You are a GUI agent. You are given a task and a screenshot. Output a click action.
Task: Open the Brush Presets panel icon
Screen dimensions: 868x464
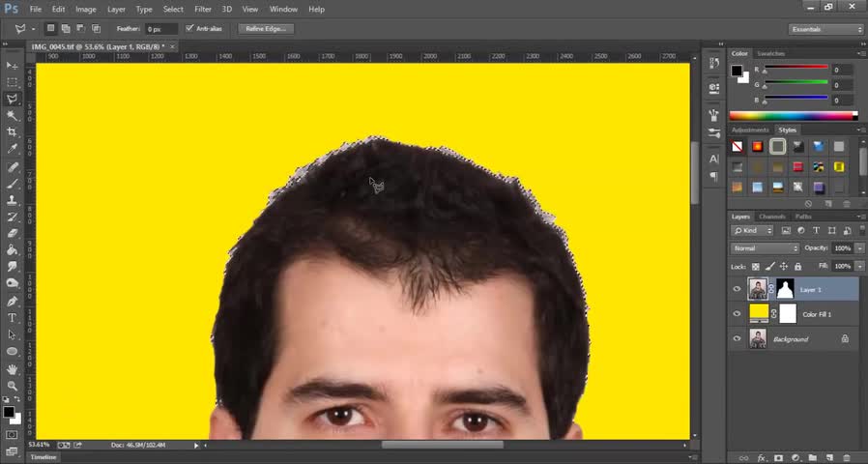[714, 133]
